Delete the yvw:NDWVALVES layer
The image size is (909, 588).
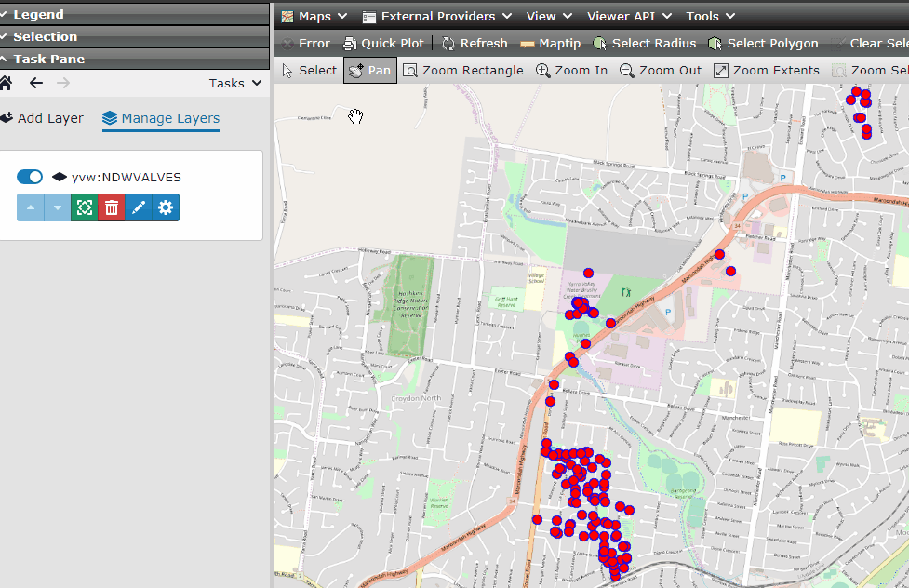pyautogui.click(x=111, y=207)
